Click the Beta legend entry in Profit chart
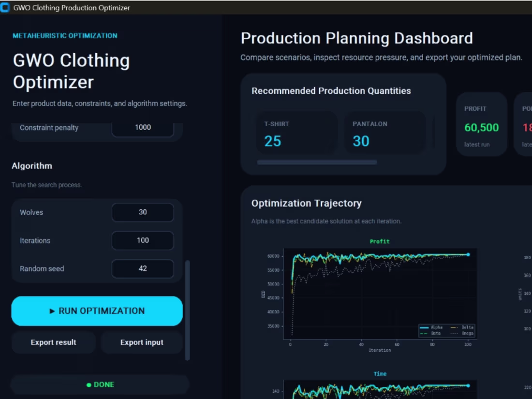The width and height of the screenshot is (532, 399). [x=430, y=333]
